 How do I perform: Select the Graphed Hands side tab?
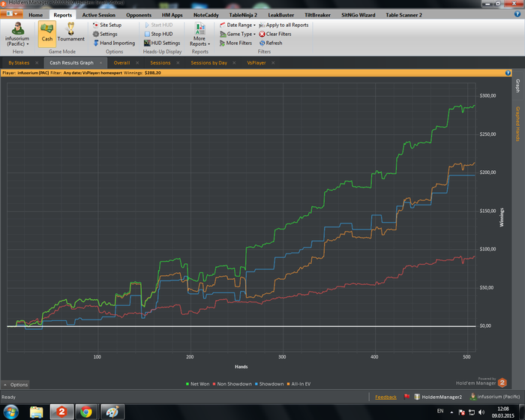click(517, 124)
